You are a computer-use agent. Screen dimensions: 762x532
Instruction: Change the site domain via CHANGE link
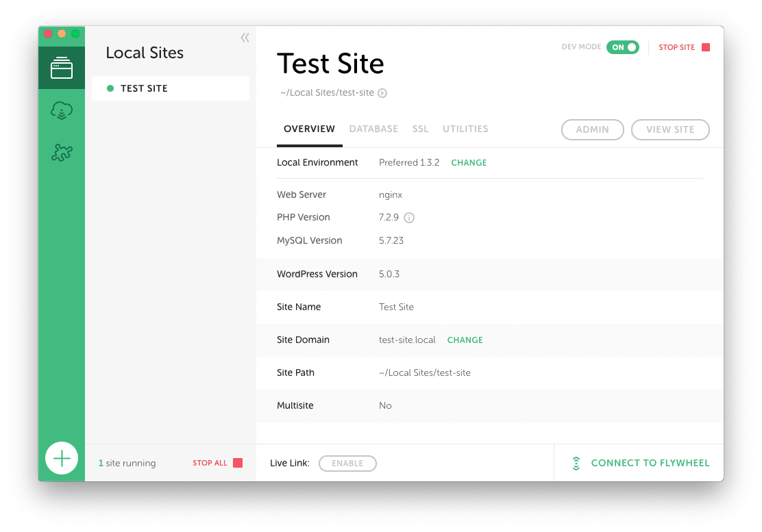pyautogui.click(x=465, y=340)
